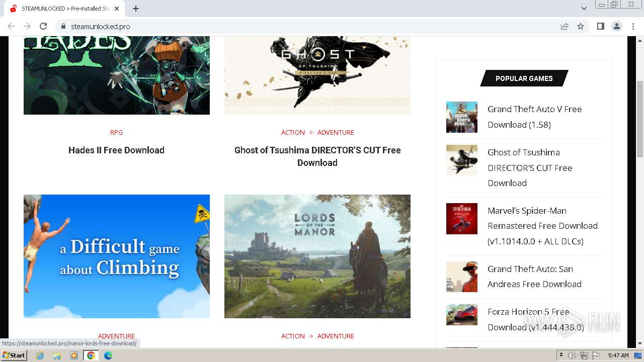Viewport: 644px width, 362px height.
Task: Click scrollbar up arrow
Action: click(640, 40)
